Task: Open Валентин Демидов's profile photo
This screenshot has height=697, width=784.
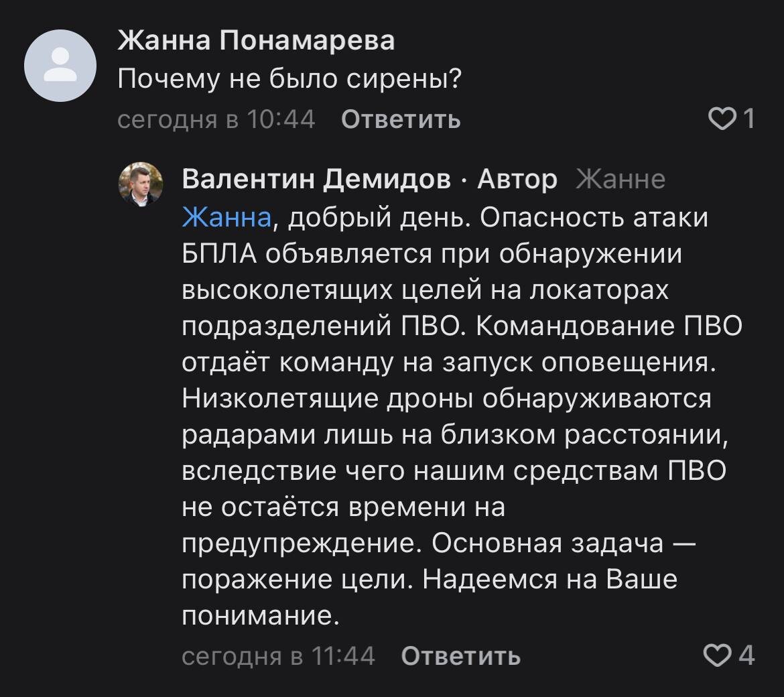Action: (141, 184)
